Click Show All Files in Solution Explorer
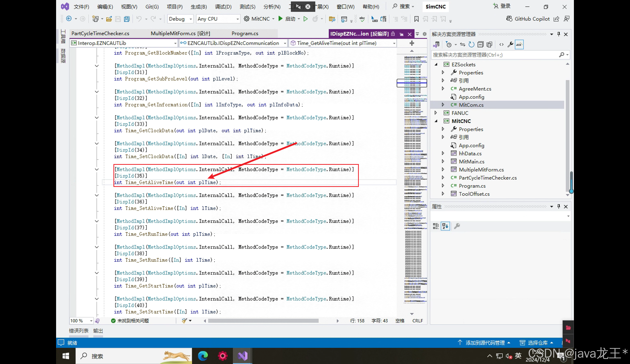Screen dimensions: 630x364 tap(489, 45)
